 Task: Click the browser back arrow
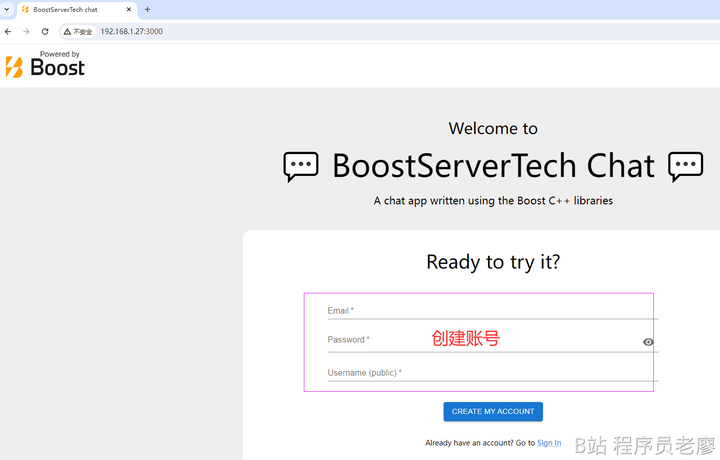point(8,32)
